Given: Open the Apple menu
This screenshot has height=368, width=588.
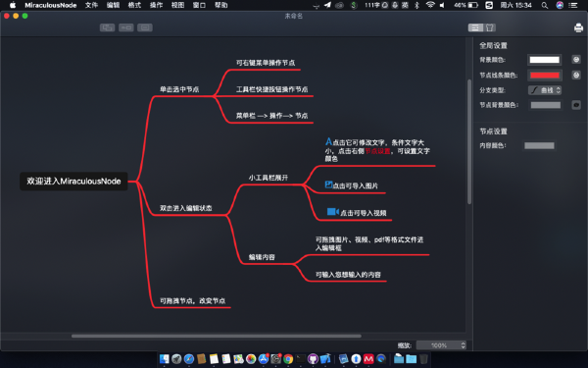Looking at the screenshot, I should coord(13,5).
